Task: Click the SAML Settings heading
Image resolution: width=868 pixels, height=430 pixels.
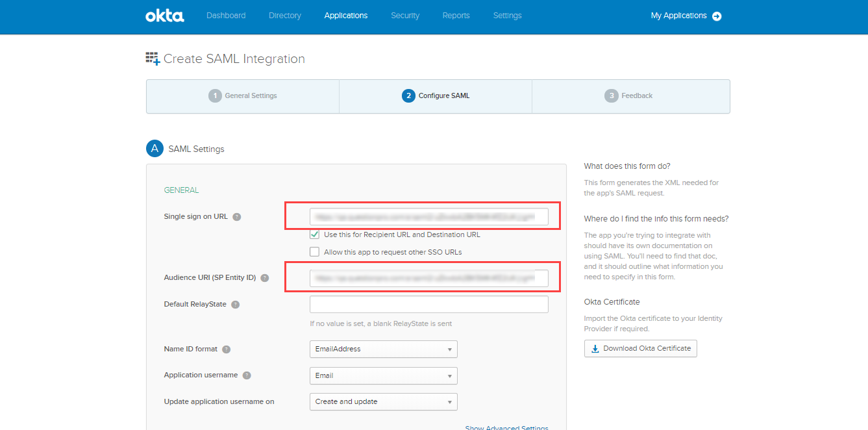Action: click(x=196, y=149)
